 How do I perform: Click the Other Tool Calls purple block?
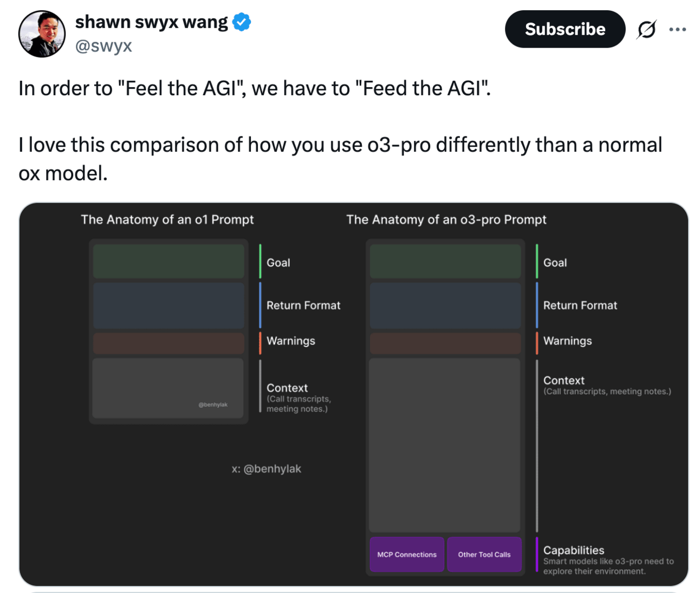(x=484, y=555)
